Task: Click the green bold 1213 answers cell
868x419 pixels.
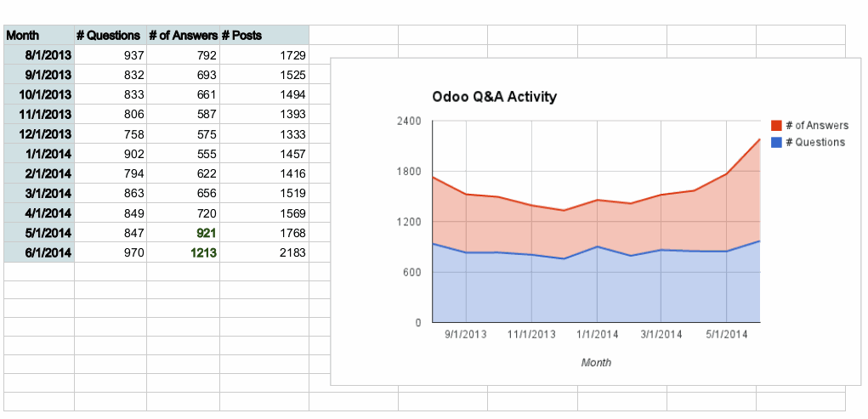Action: click(x=183, y=252)
